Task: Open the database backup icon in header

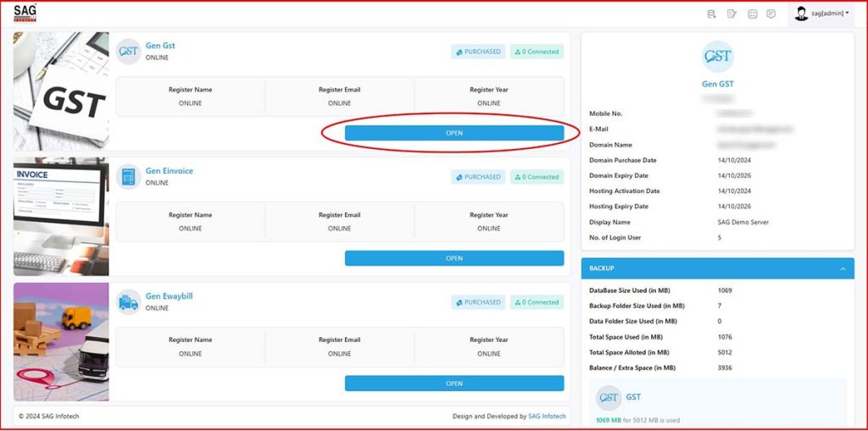Action: point(711,14)
